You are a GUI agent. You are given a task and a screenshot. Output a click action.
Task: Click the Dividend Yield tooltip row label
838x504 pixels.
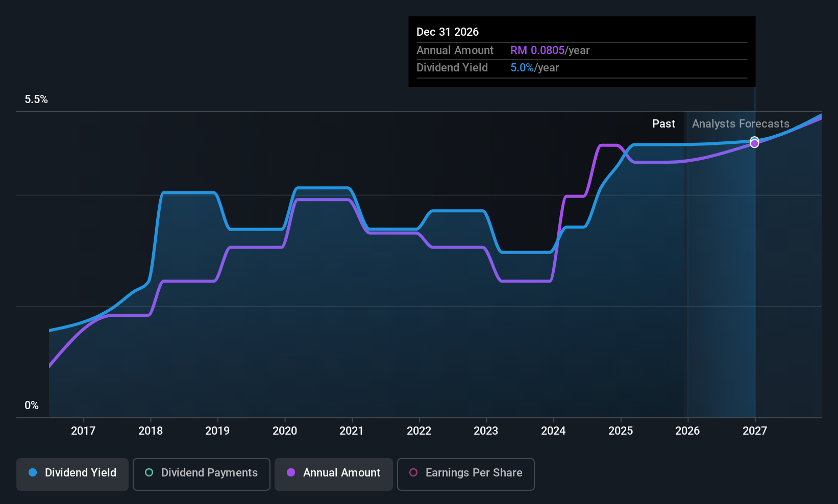(x=452, y=68)
